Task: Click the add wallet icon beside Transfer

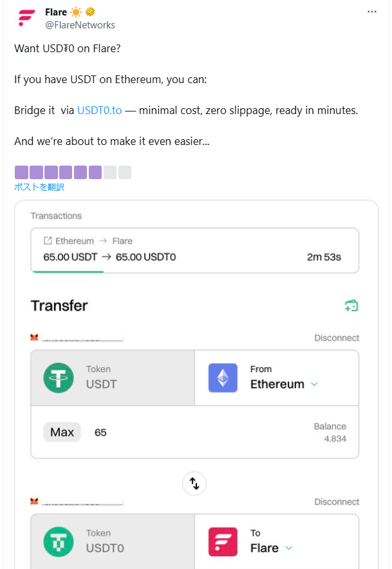Action: coord(351,305)
